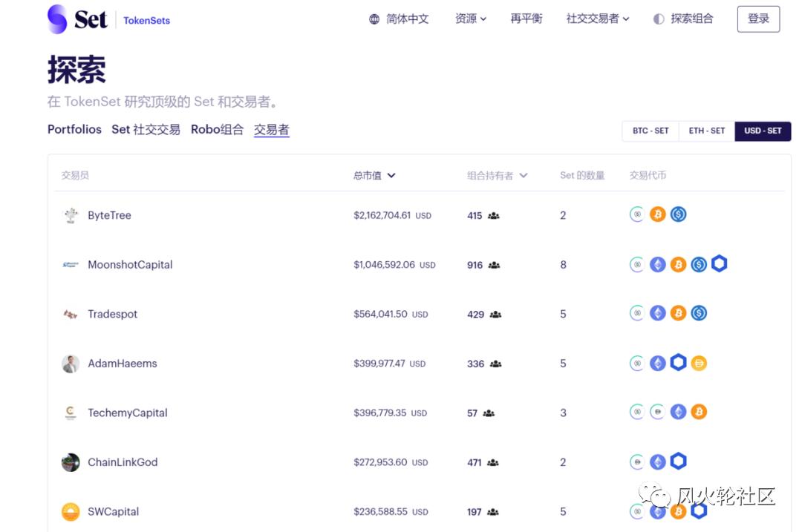The width and height of the screenshot is (802, 532).
Task: Select the BTC - SET currency option
Action: [x=649, y=131]
